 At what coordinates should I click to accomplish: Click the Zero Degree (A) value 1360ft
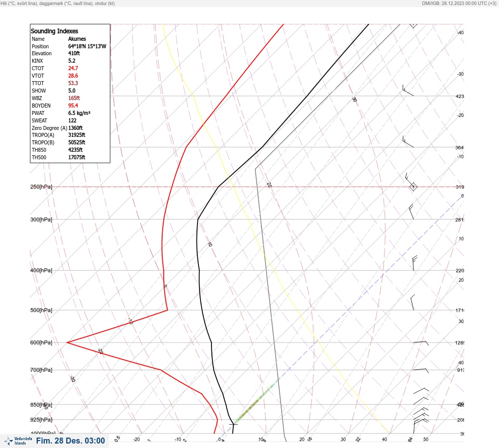(76, 128)
